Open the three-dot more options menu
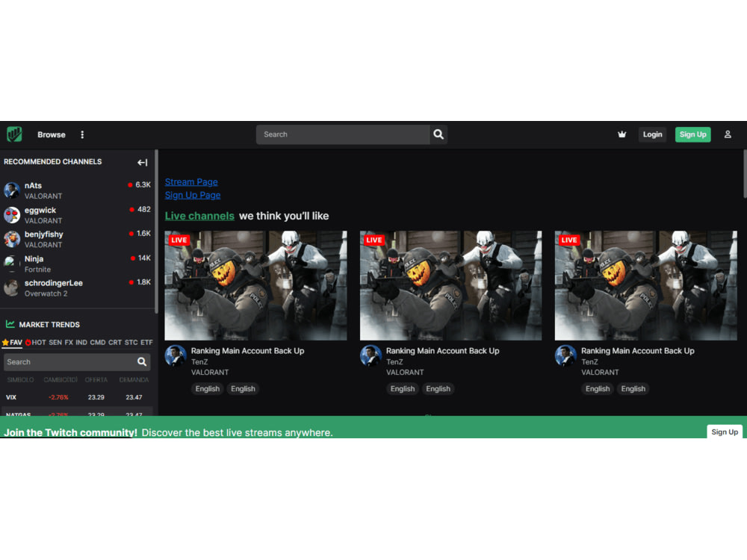This screenshot has width=747, height=560. coord(82,134)
